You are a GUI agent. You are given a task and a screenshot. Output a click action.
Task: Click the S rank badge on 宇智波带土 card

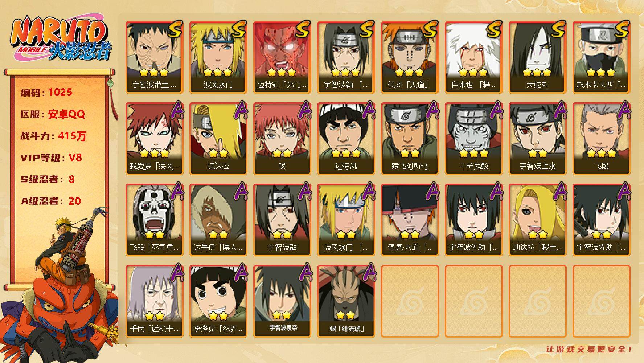click(x=175, y=29)
